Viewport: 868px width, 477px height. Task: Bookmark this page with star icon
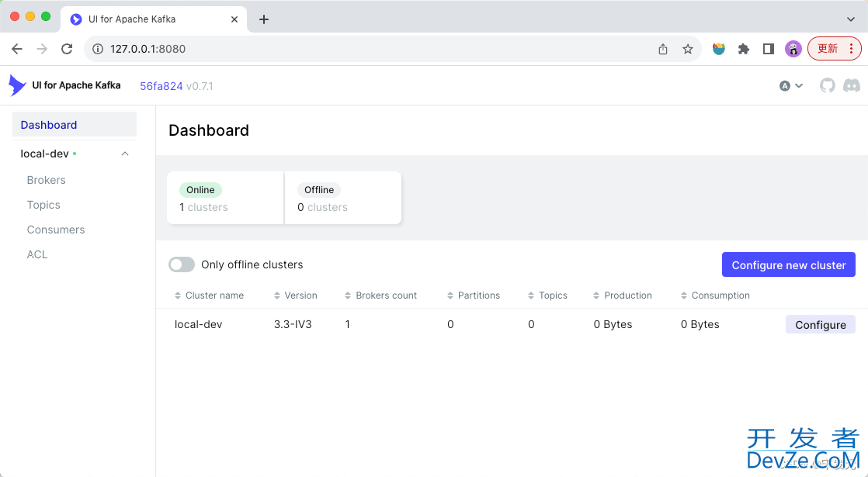tap(688, 49)
